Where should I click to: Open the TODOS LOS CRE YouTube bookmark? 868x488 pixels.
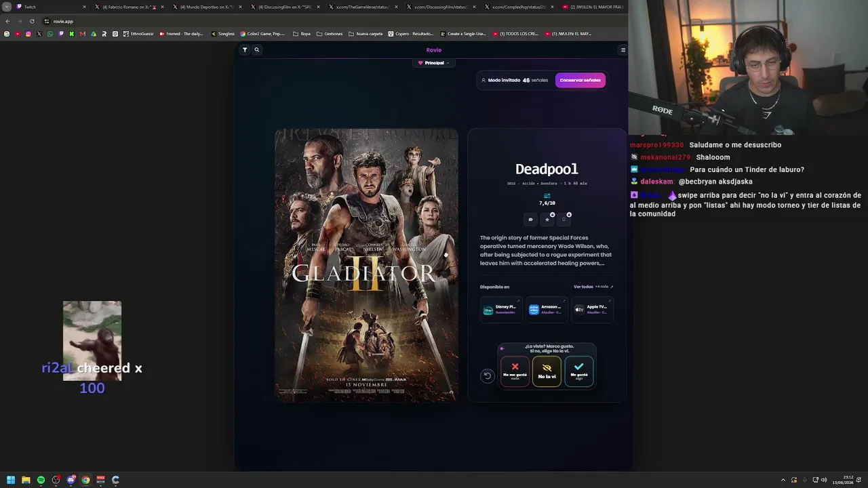click(x=516, y=34)
